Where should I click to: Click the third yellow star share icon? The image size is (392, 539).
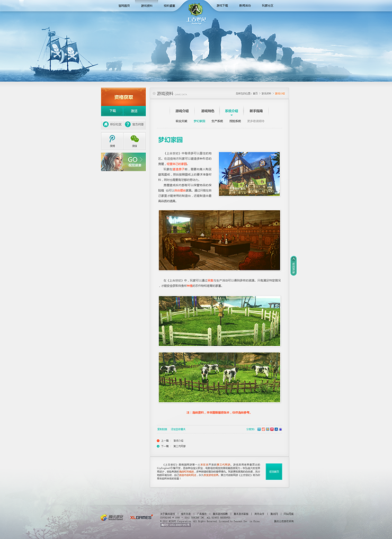[268, 429]
